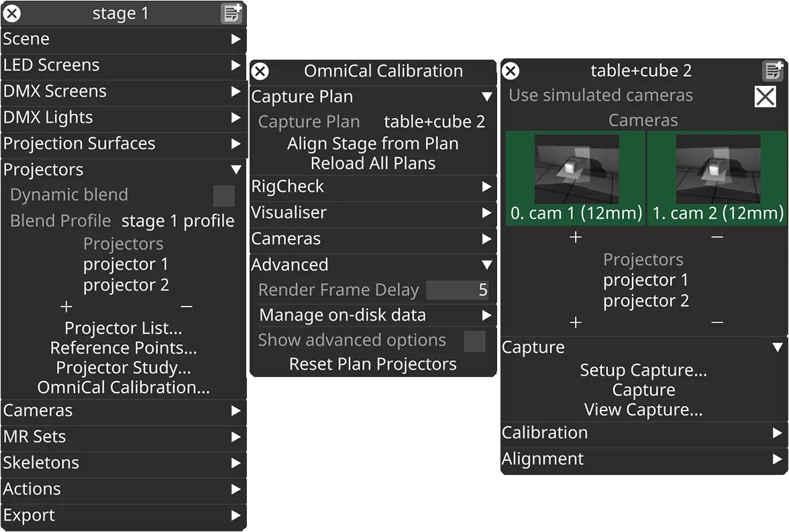This screenshot has width=789, height=532.
Task: Remove a projector from the table+cube 2 plan
Action: point(717,322)
